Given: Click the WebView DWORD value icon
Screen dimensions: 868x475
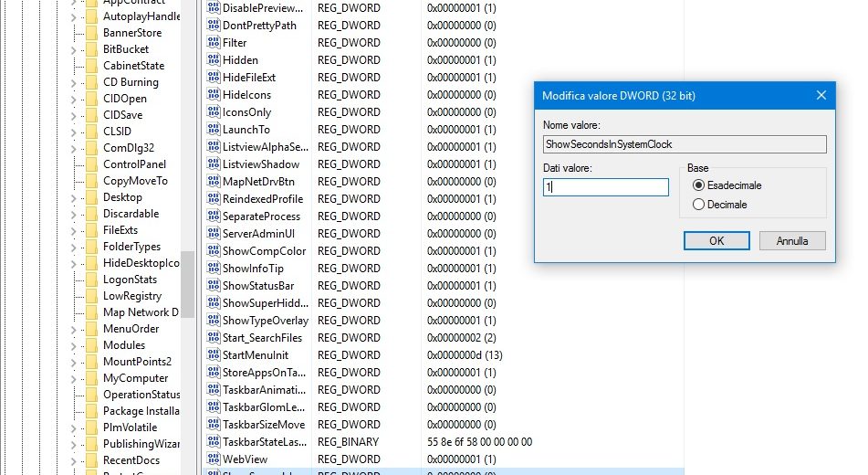Looking at the screenshot, I should (214, 459).
